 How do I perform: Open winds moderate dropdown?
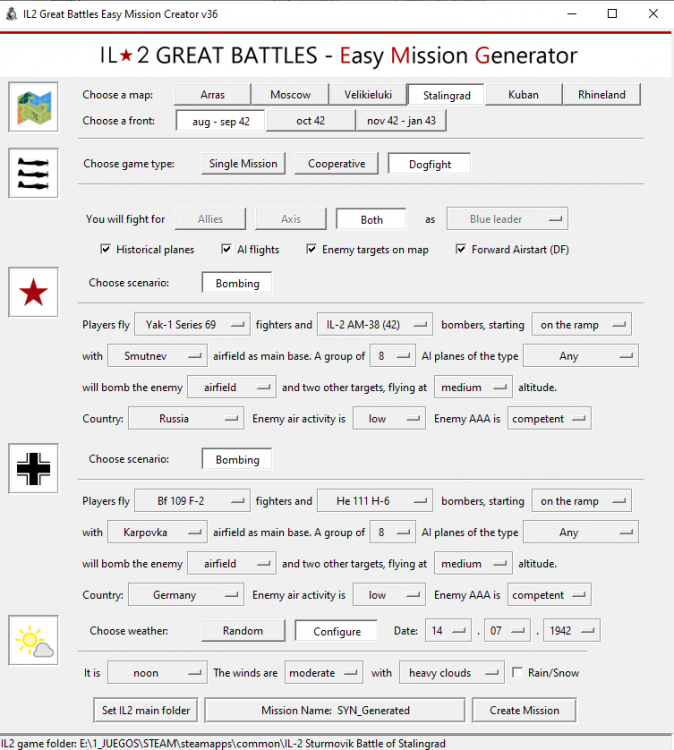324,673
